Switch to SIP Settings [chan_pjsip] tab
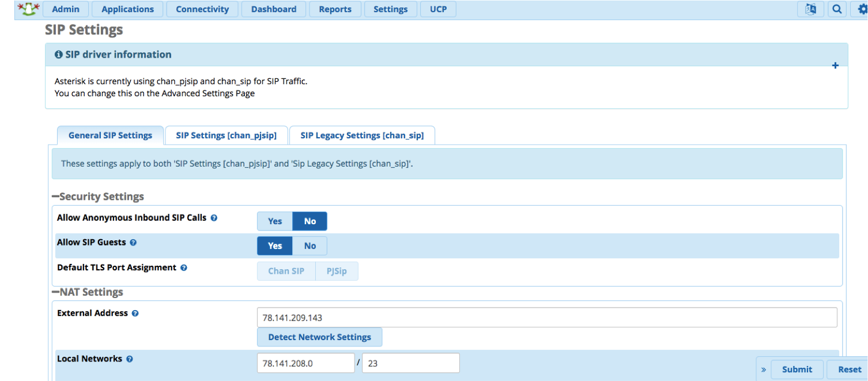This screenshot has width=868, height=381. [x=226, y=135]
